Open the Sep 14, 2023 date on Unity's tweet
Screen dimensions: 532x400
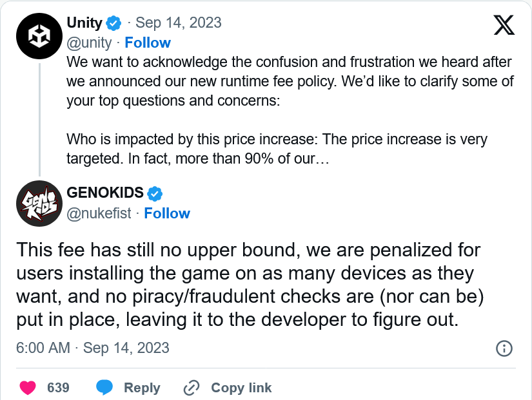pyautogui.click(x=179, y=23)
